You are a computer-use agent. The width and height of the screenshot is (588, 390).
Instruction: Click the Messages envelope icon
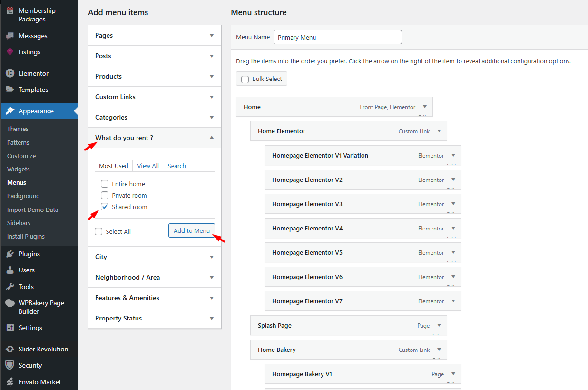click(10, 36)
